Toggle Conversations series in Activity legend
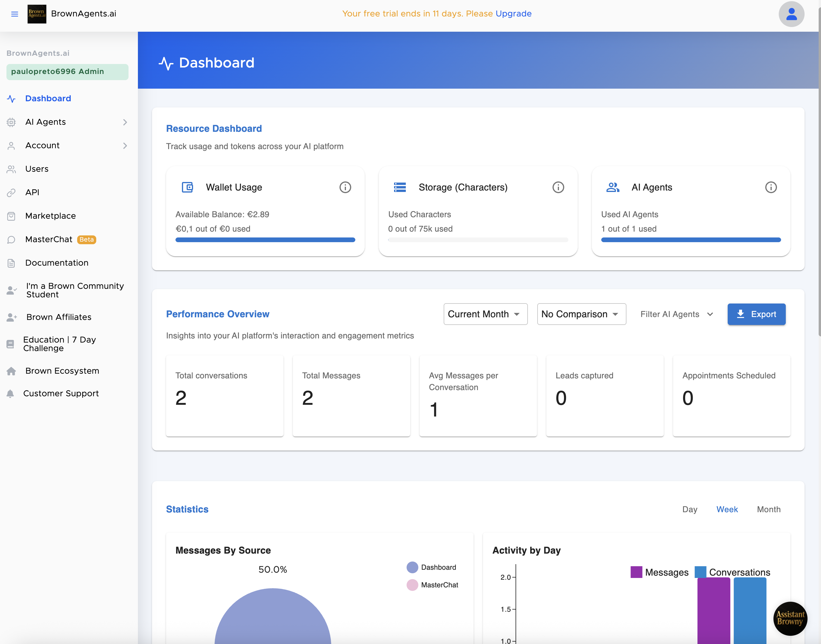Screen dimensions: 821x644 [732, 572]
